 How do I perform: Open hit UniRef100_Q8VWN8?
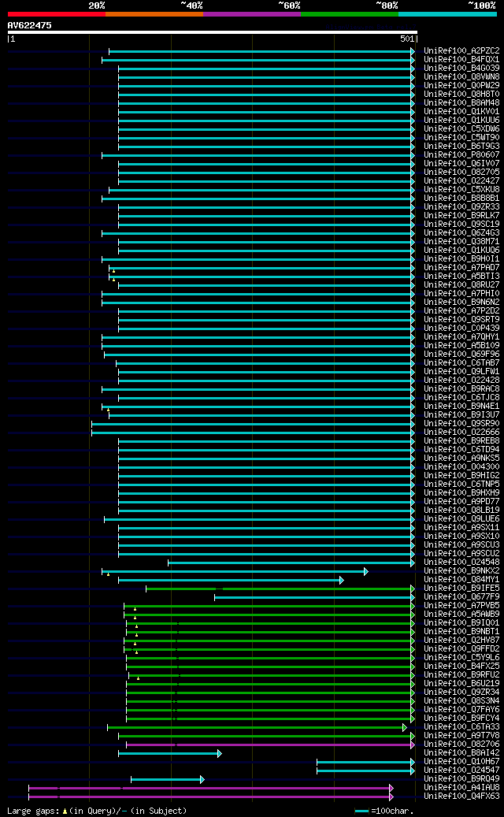[461, 77]
